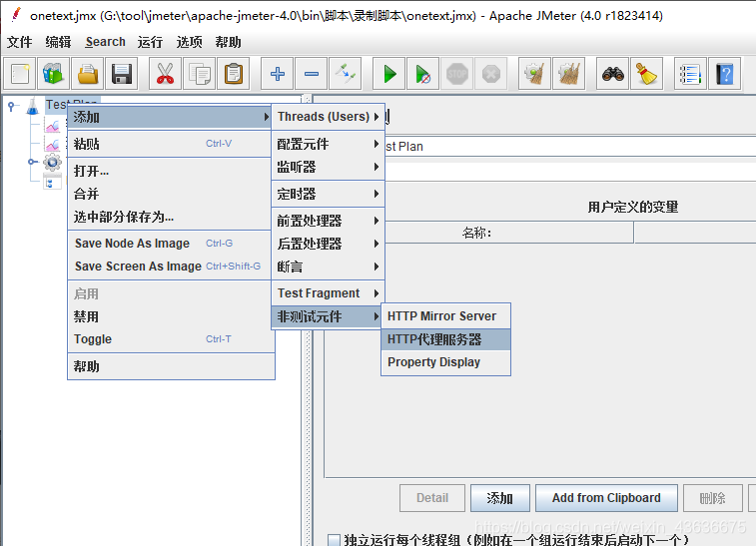Viewport: 756px width, 546px height.
Task: Open the 帮助 menu in menu bar
Action: 228,42
